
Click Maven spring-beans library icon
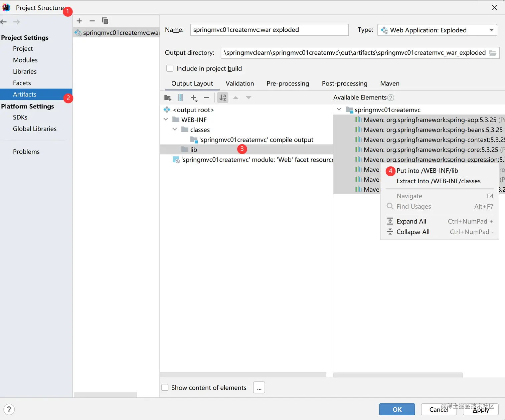pos(358,130)
